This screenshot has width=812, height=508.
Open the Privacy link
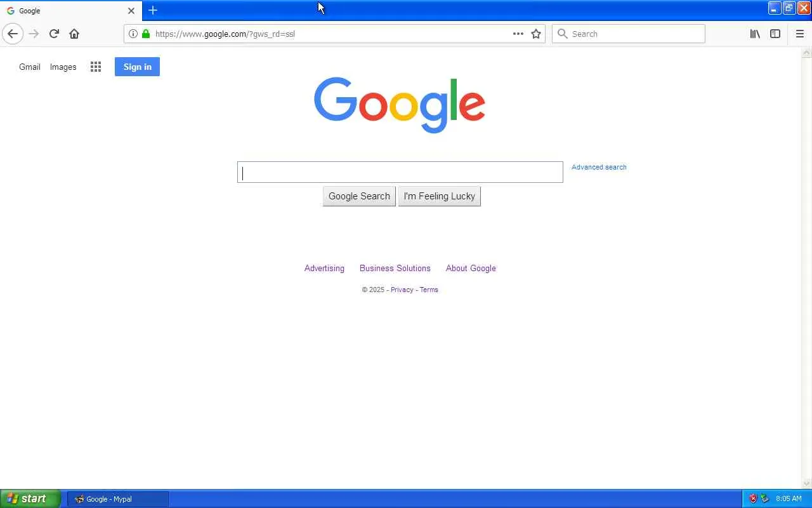coord(402,290)
